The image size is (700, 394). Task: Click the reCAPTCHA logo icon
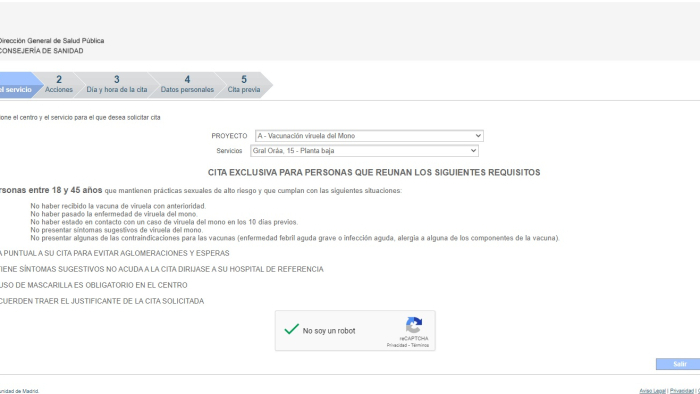click(414, 325)
